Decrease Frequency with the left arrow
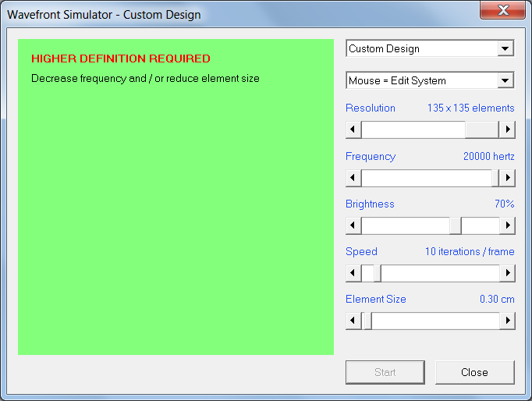 click(353, 177)
